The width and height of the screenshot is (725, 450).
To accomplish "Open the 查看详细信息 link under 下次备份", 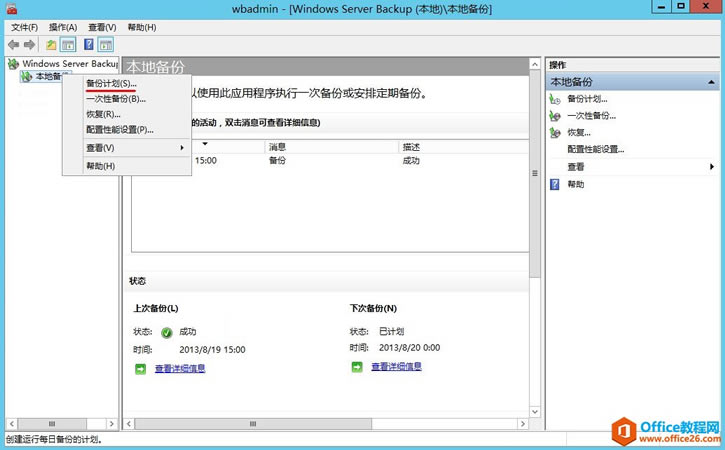I will tap(397, 367).
